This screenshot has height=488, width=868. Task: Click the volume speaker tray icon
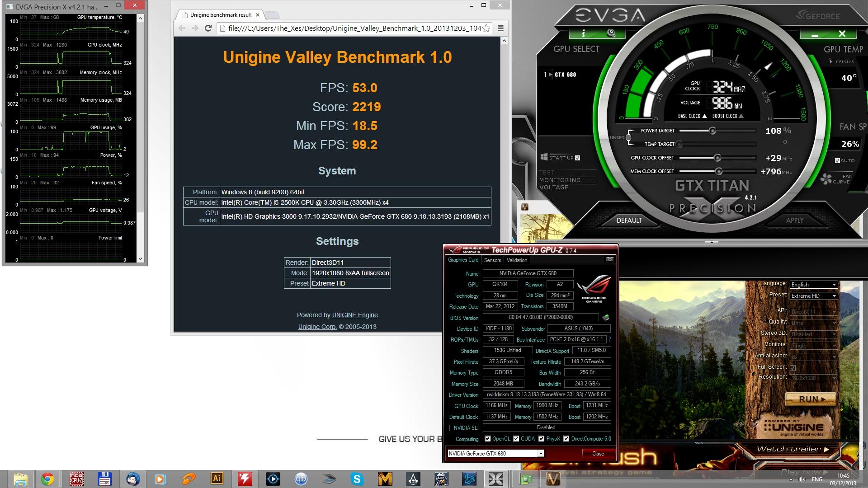click(x=802, y=479)
